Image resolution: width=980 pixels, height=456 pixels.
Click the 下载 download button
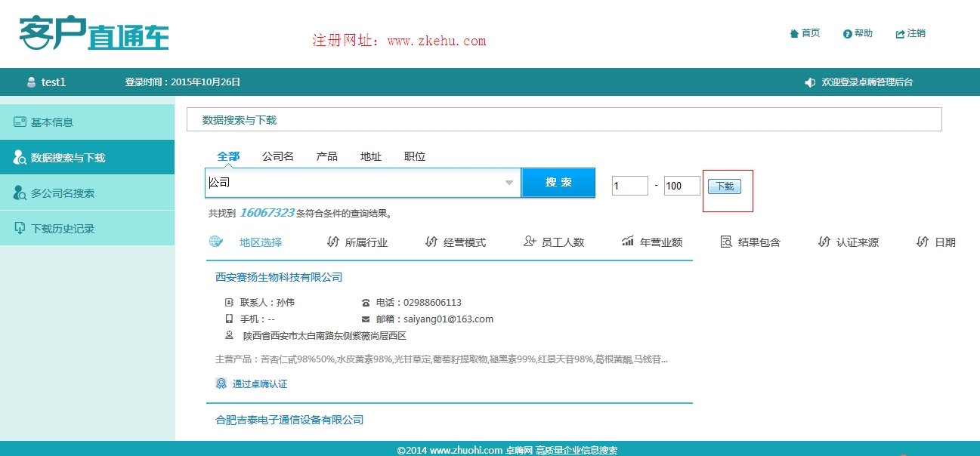point(725,186)
